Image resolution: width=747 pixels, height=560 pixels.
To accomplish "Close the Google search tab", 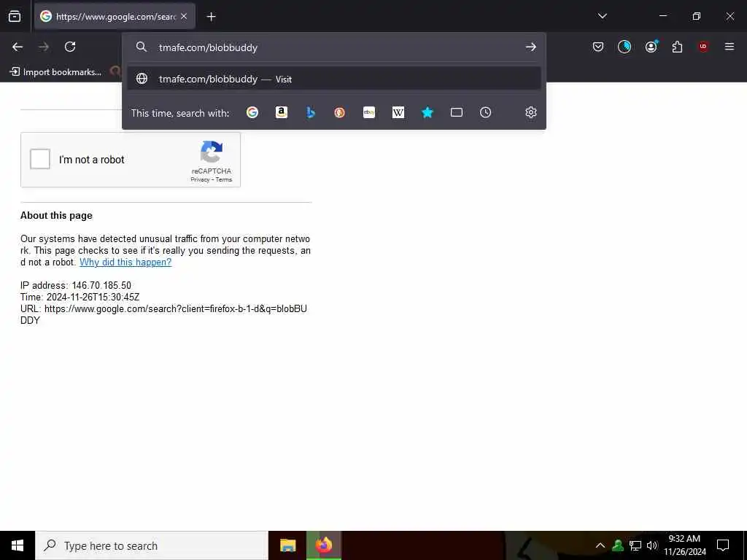I will 184,16.
